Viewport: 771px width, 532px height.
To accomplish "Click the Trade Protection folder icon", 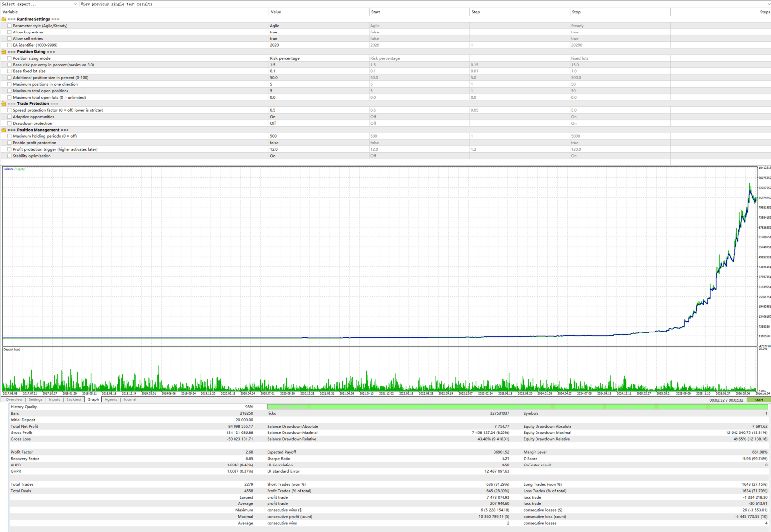I will (x=4, y=104).
